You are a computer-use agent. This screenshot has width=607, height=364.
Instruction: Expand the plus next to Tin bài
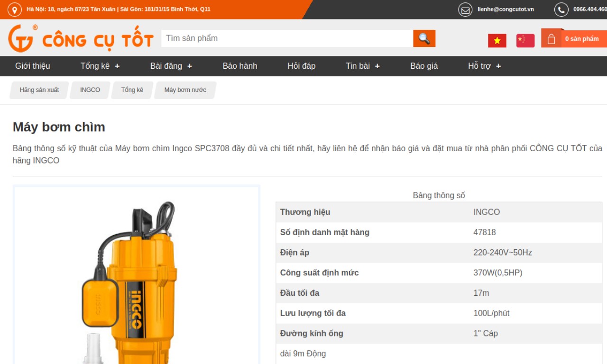coord(377,66)
